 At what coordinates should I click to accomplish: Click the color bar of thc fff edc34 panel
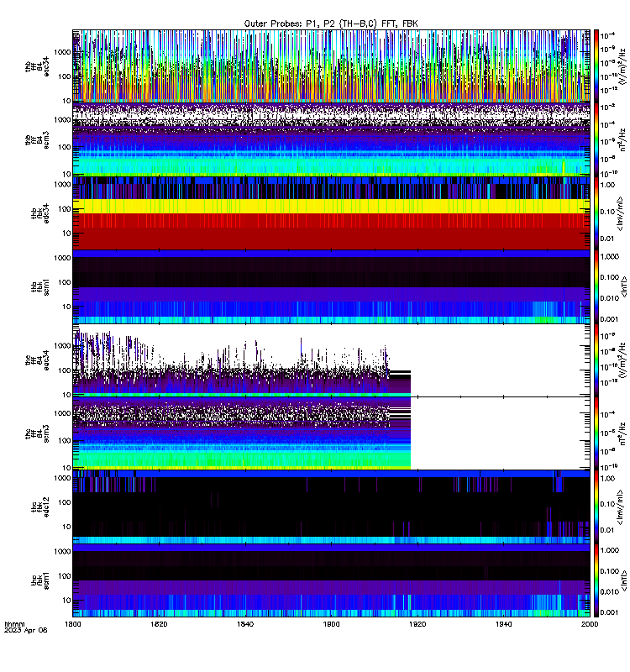point(596,360)
